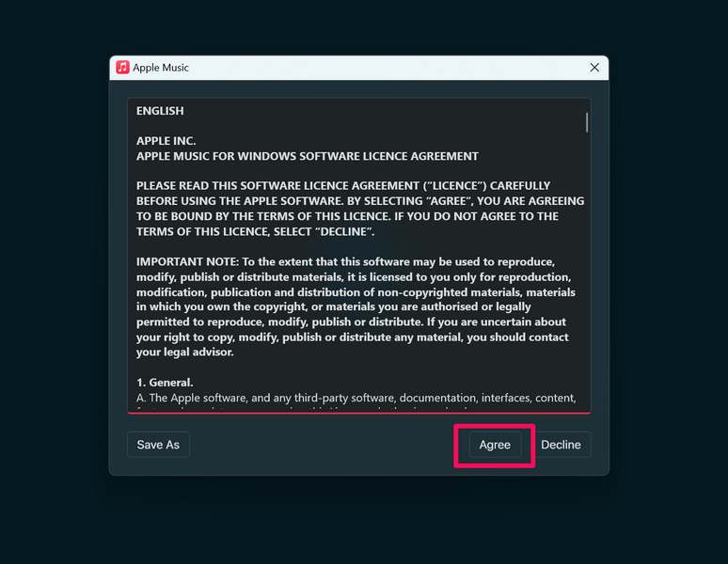Click the Apple Music app icon in title bar
This screenshot has width=728, height=564.
122,68
